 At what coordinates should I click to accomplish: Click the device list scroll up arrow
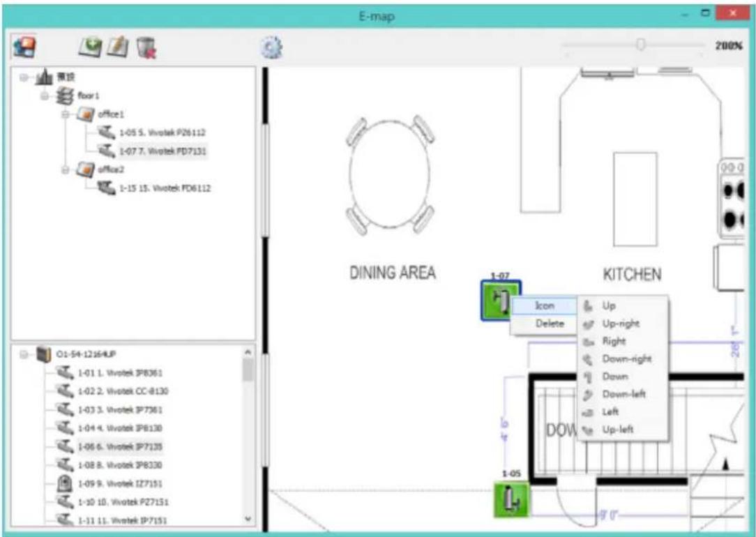[248, 352]
